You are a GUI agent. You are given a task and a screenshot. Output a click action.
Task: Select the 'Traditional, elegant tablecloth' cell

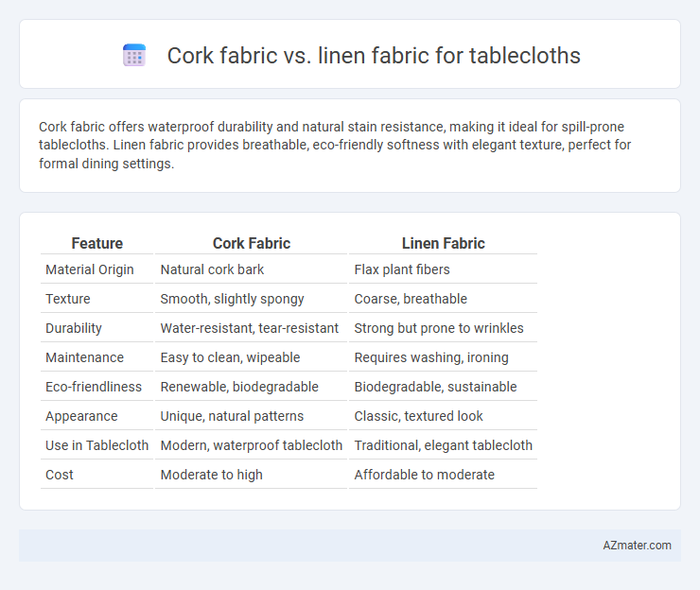[444, 445]
